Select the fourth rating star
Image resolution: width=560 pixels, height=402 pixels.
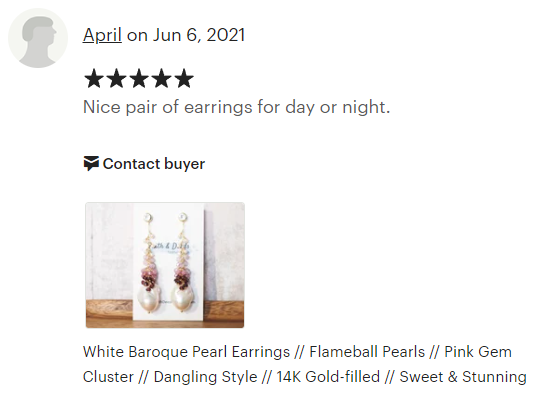coord(161,79)
